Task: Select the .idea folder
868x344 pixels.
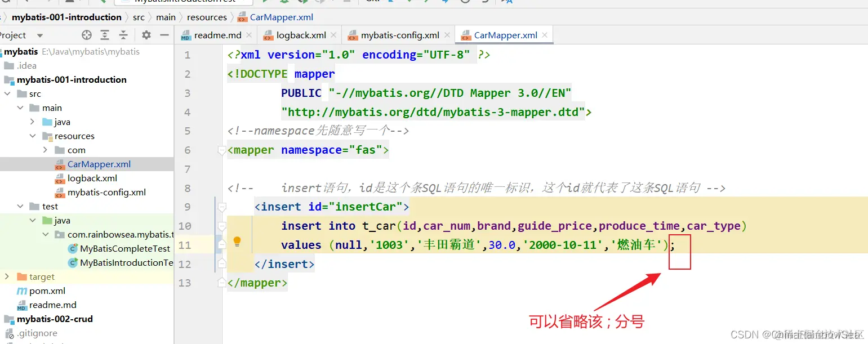Action: click(x=26, y=65)
